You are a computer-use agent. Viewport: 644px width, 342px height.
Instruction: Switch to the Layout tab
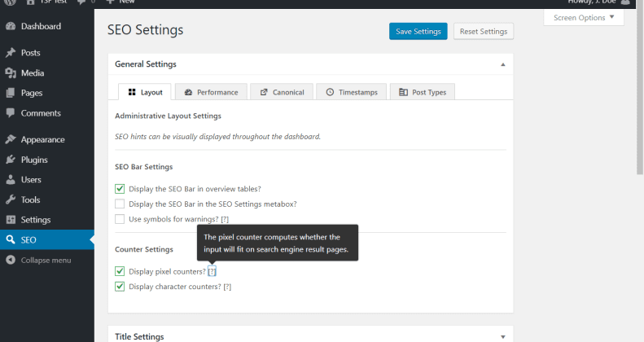tap(145, 92)
